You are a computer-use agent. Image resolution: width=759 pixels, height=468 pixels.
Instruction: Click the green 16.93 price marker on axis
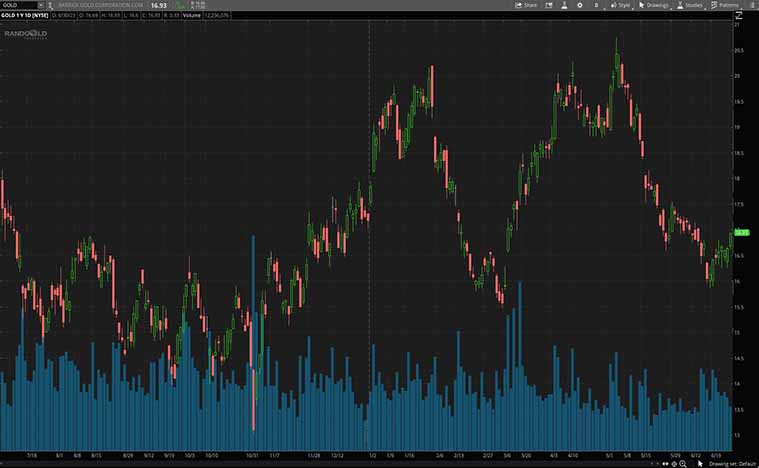click(x=741, y=233)
